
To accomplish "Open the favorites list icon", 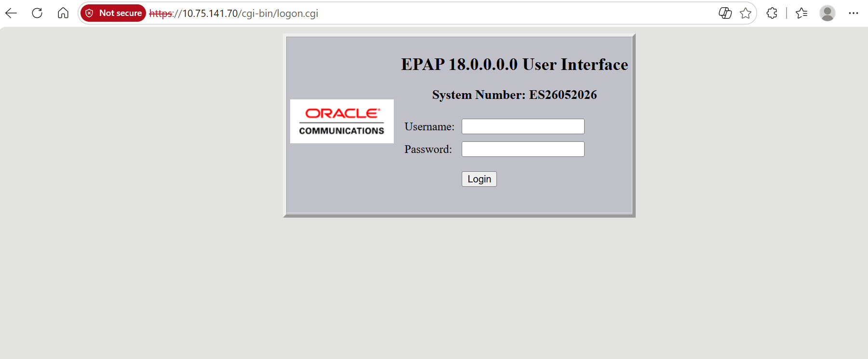I will click(x=802, y=13).
